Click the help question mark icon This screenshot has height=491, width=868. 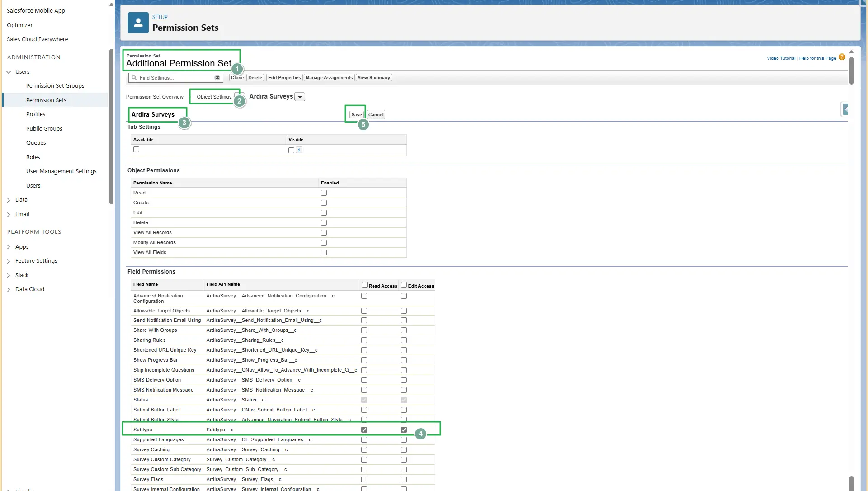(x=842, y=57)
